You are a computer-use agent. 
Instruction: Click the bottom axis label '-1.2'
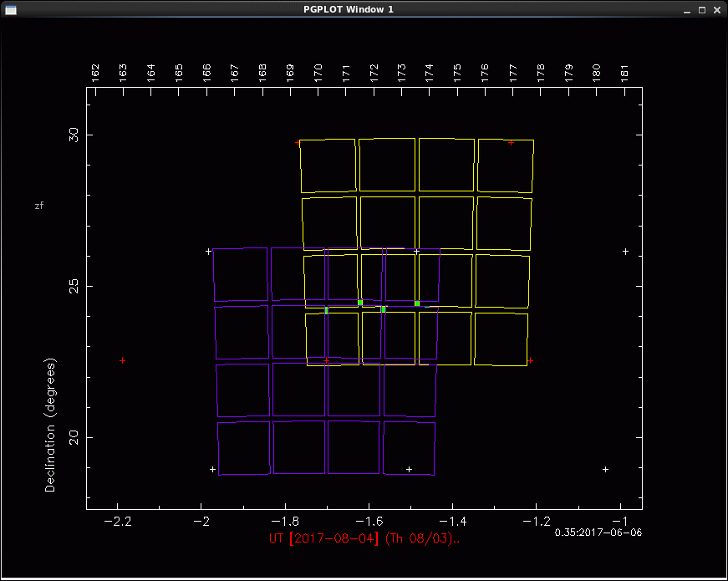[x=537, y=522]
